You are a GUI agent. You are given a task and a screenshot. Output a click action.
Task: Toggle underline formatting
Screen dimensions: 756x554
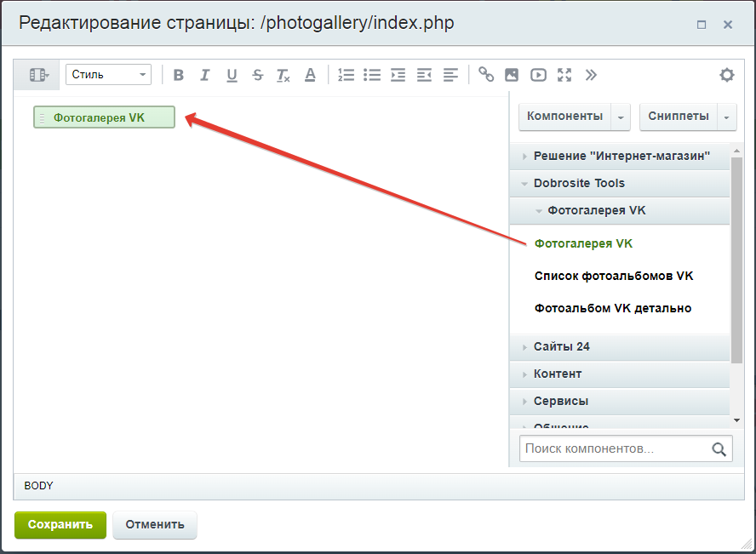(x=232, y=75)
